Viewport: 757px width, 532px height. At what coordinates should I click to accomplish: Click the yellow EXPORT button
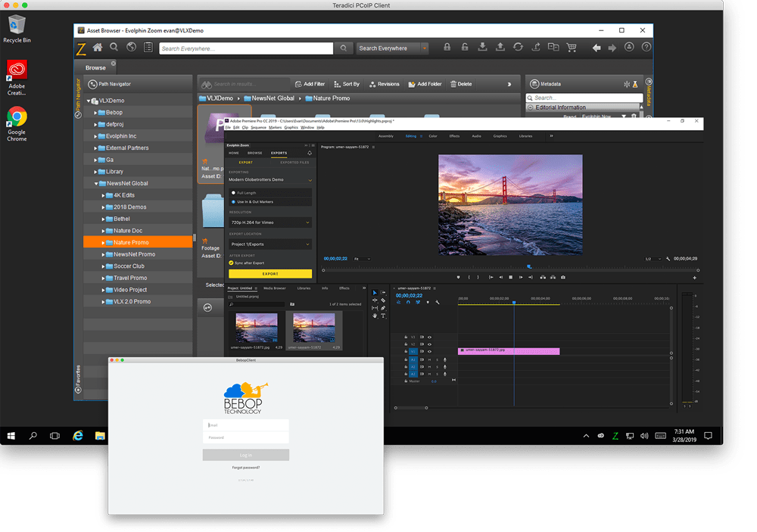tap(270, 274)
